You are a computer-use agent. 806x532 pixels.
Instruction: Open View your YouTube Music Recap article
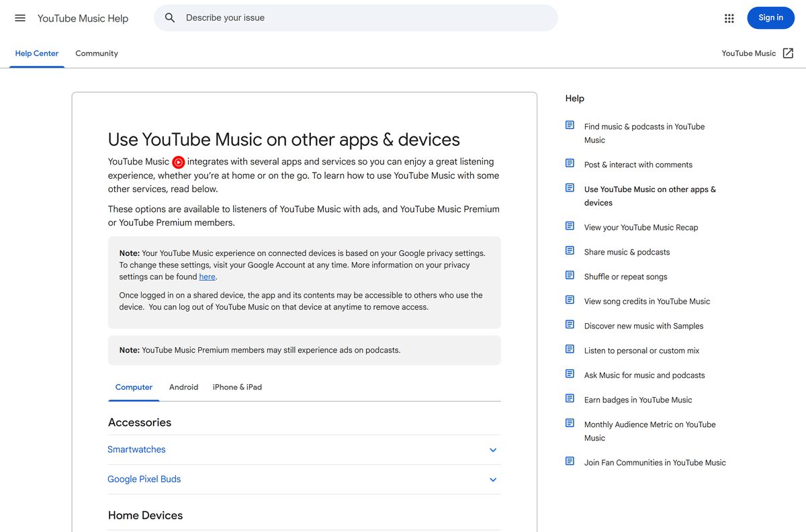tap(641, 227)
